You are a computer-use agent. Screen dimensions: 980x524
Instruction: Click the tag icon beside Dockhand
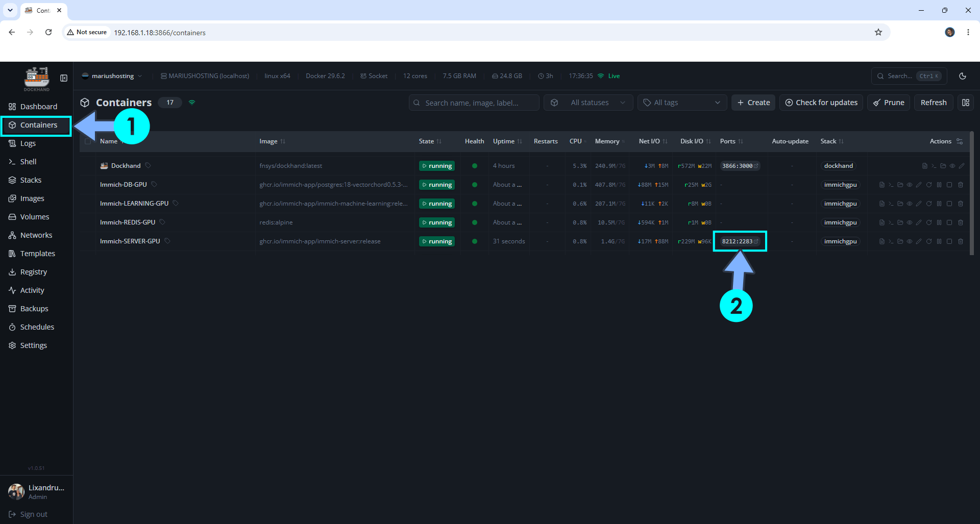tap(148, 165)
